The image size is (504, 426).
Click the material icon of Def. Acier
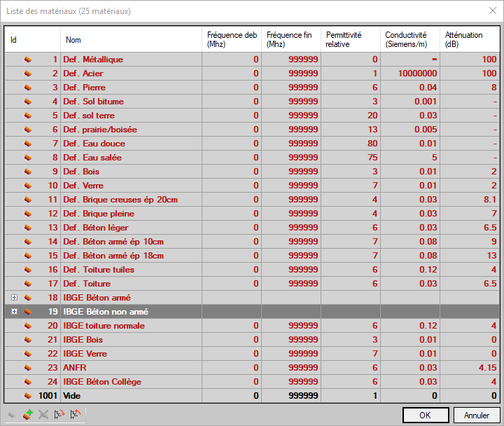pos(28,74)
